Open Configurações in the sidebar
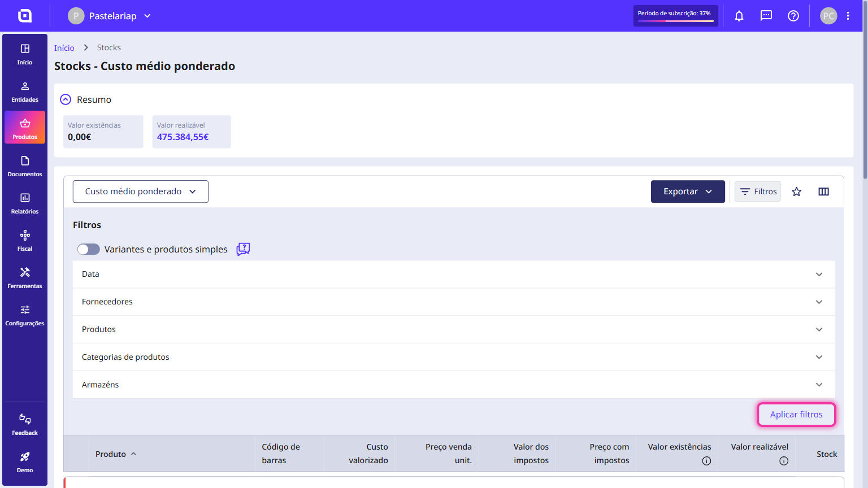 coord(25,316)
